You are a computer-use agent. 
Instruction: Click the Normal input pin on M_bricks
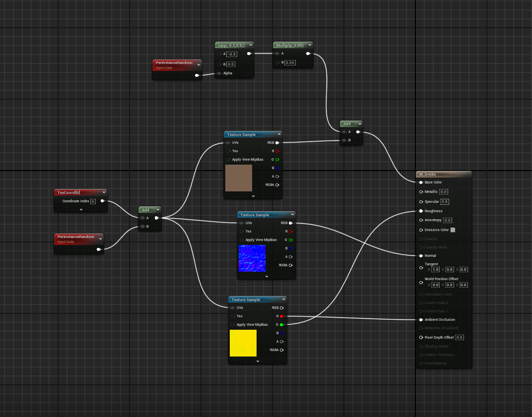[421, 256]
